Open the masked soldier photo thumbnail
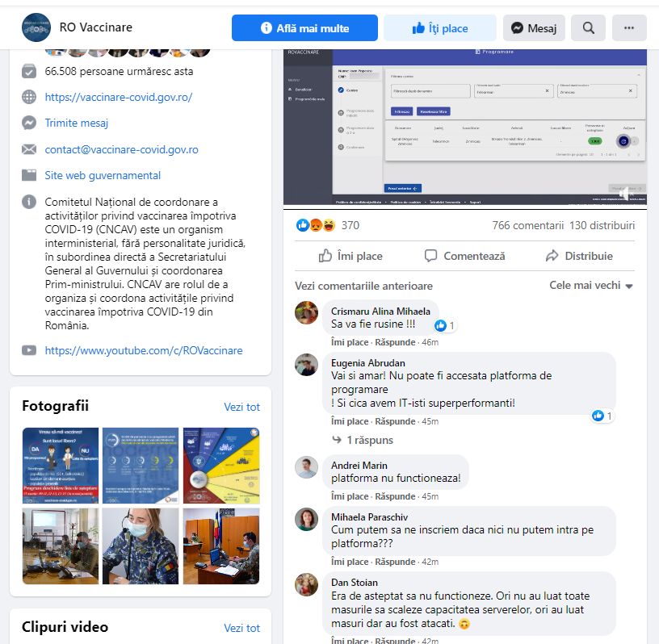The image size is (659, 644). click(141, 546)
